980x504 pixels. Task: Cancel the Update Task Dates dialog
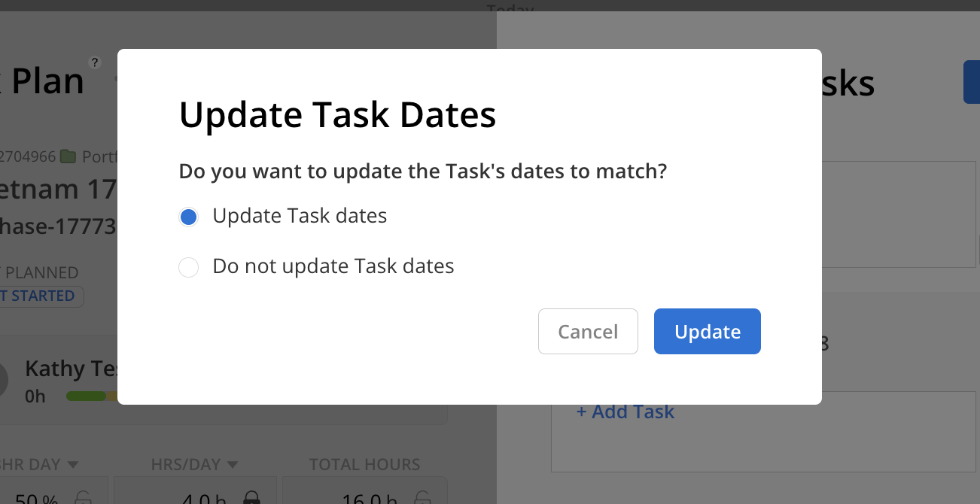tap(588, 331)
